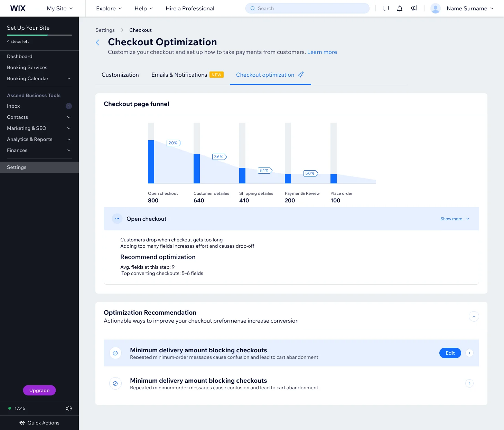Screen dimensions: 504x430
Task: Click the 36% drop-off tag on the funnel
Action: pos(220,157)
